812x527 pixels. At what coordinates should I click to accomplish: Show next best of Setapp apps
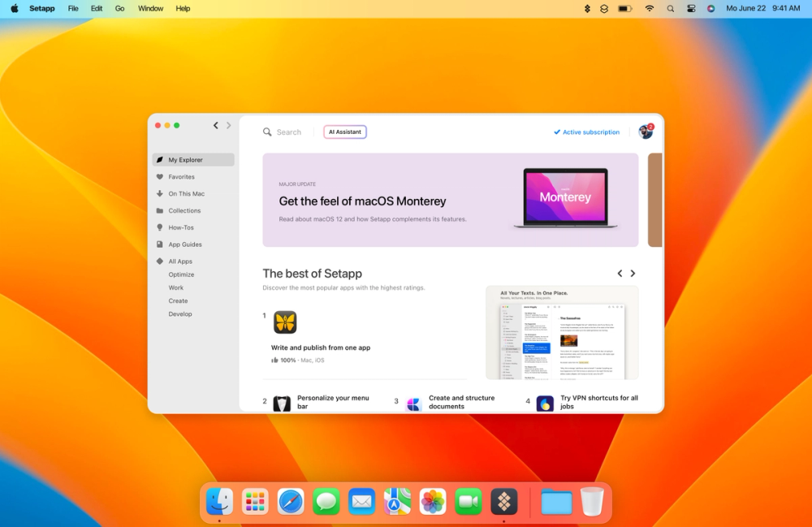(633, 274)
